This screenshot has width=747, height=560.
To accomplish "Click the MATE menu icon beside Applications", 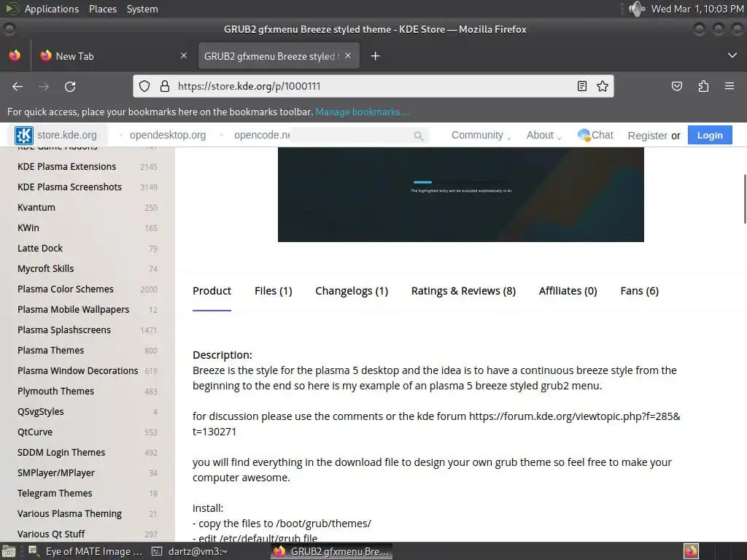I will coord(12,9).
